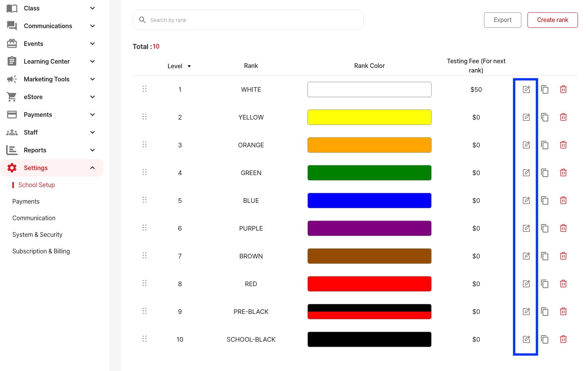Delete the RED rank
This screenshot has width=588, height=371.
tap(563, 283)
